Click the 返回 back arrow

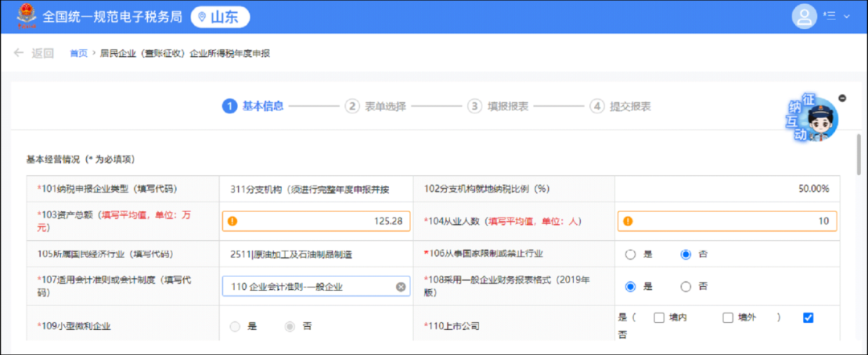click(18, 53)
